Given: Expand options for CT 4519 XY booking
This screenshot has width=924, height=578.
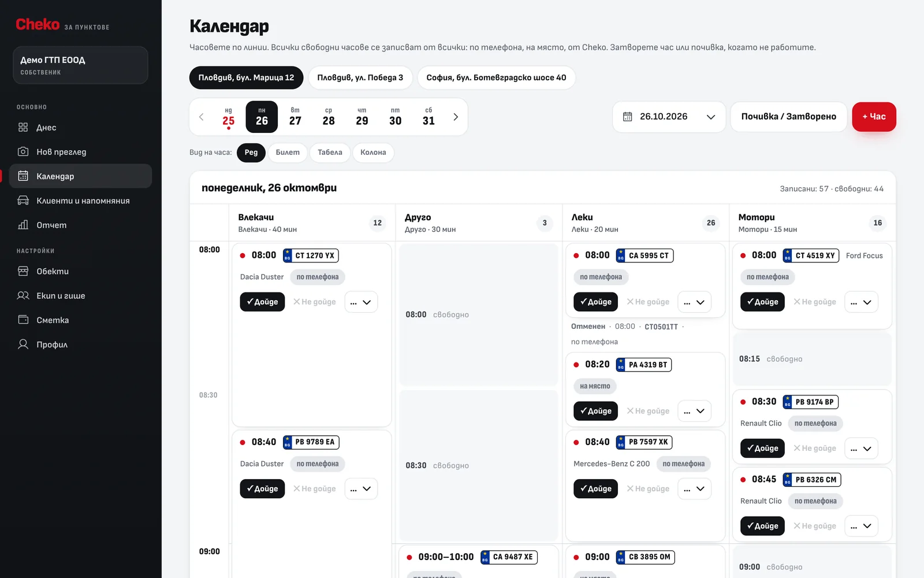Looking at the screenshot, I should 861,302.
